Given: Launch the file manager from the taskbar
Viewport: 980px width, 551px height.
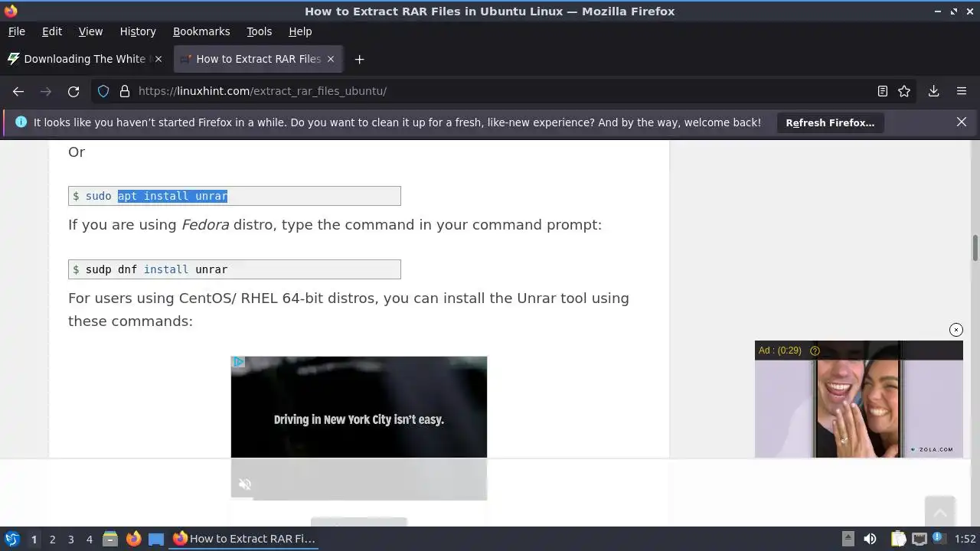Looking at the screenshot, I should [x=110, y=539].
